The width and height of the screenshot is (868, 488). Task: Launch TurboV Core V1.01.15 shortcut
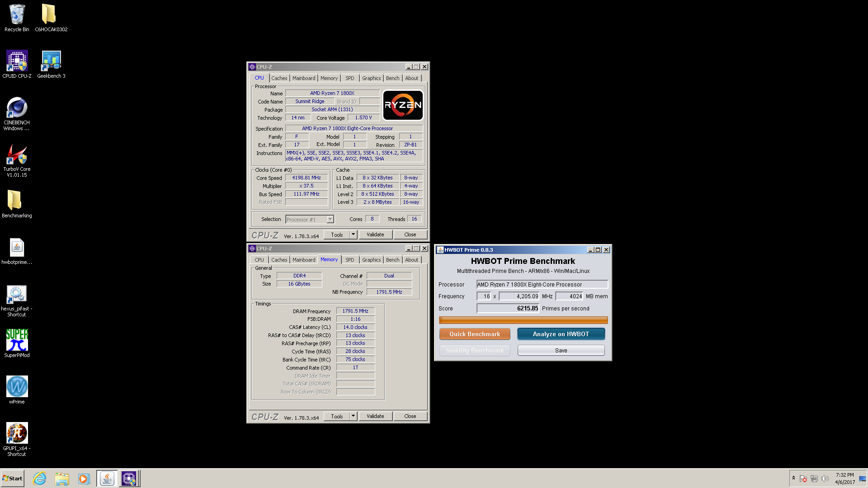17,160
